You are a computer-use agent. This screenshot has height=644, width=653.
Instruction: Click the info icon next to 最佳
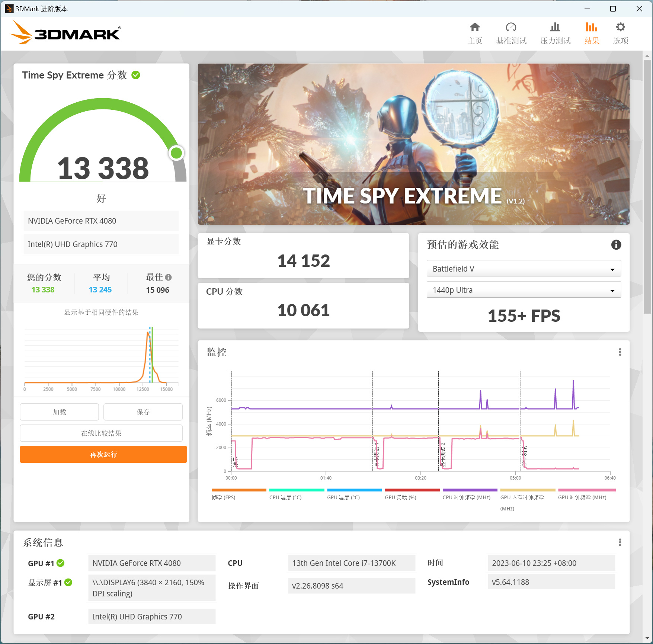tap(169, 277)
